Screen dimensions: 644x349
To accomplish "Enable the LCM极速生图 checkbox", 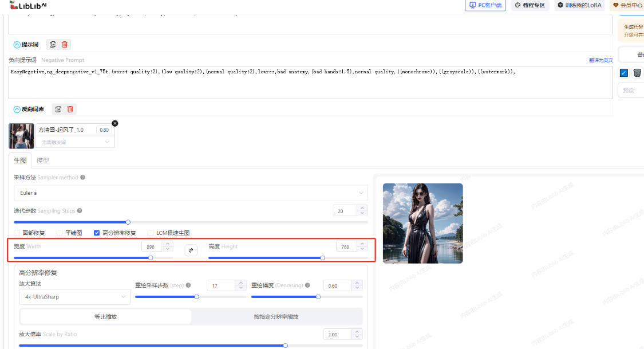I will (x=151, y=233).
